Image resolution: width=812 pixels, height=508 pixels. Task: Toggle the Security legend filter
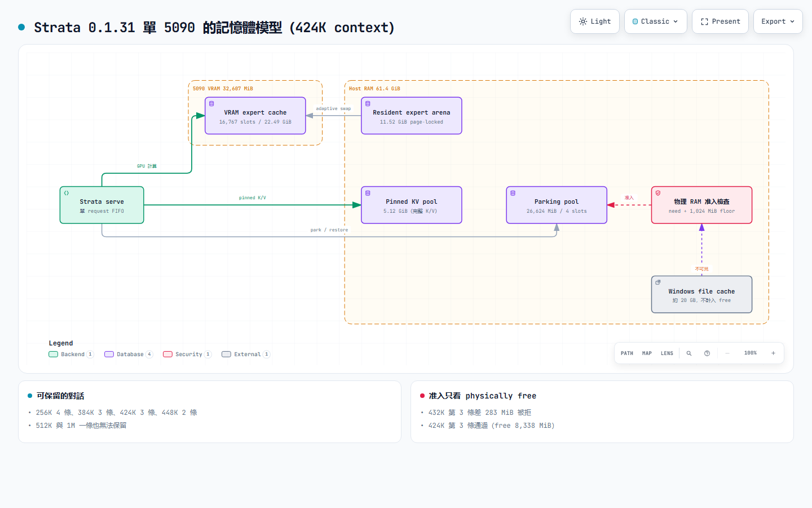(x=187, y=354)
